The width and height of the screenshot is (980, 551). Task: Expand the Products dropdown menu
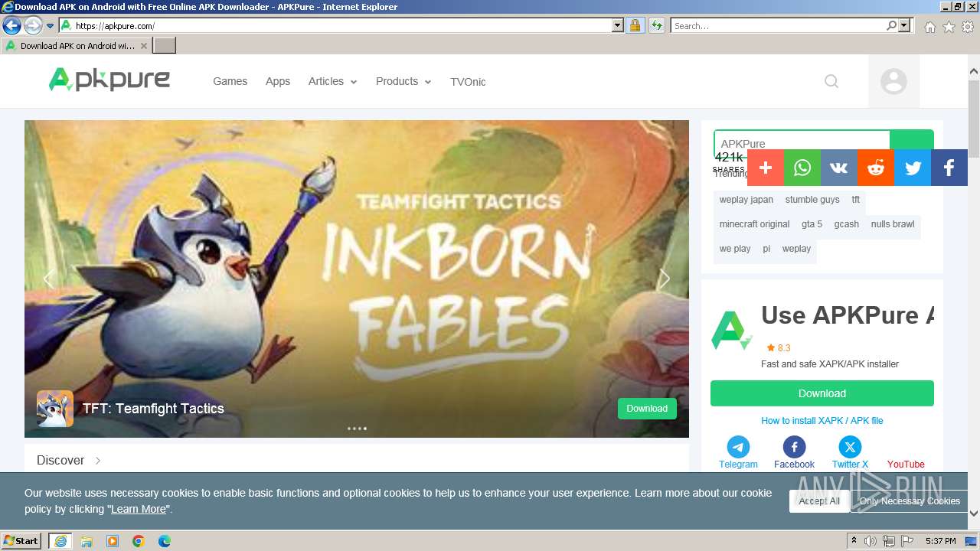(403, 81)
